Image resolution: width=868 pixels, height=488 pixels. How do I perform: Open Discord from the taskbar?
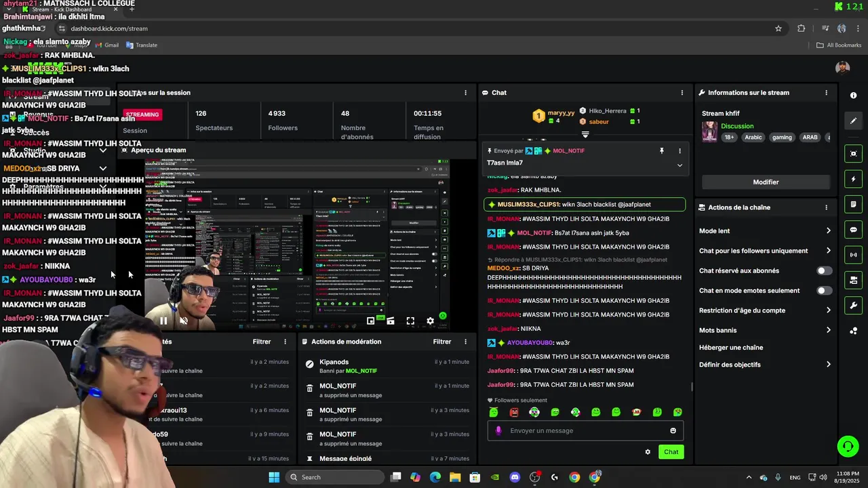515,477
